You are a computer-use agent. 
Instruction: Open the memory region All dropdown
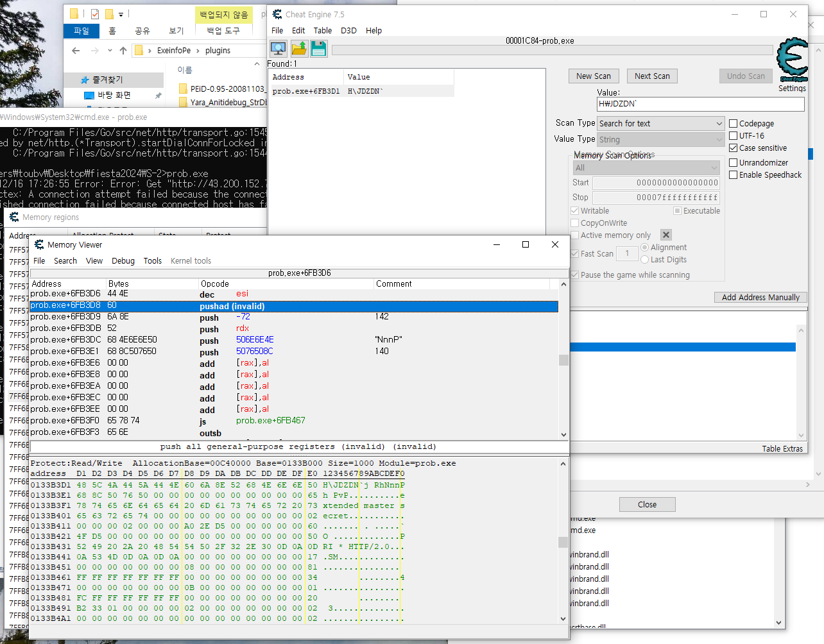point(646,167)
